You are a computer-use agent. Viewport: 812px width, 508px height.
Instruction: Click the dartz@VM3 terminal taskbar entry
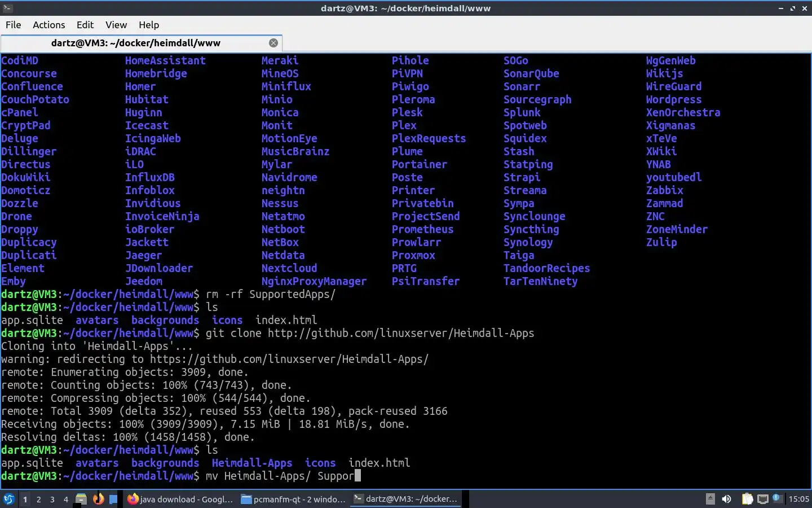point(406,499)
